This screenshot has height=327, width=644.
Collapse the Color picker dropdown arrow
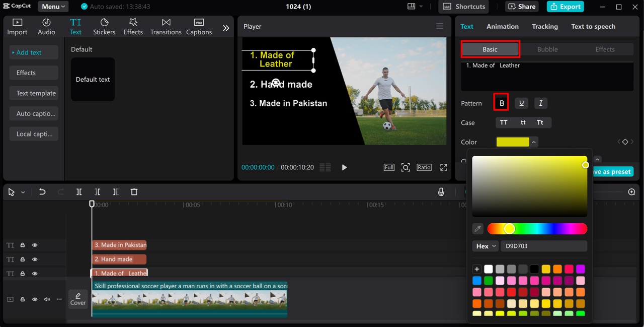534,143
